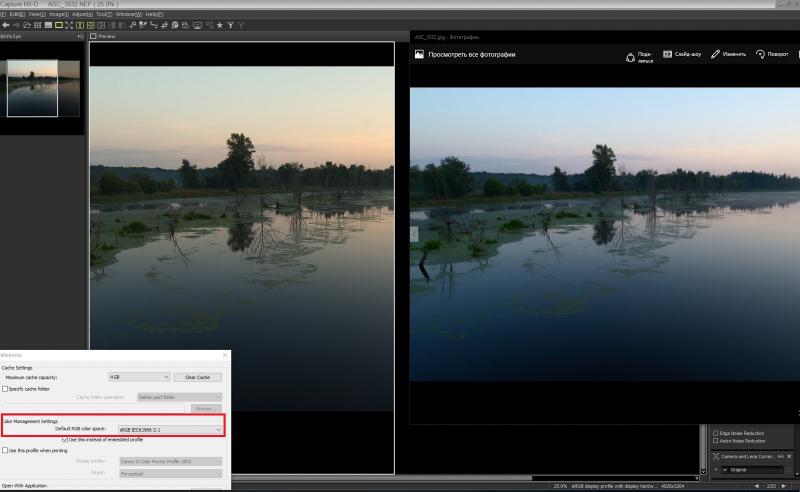Open the View menu

tap(37, 14)
